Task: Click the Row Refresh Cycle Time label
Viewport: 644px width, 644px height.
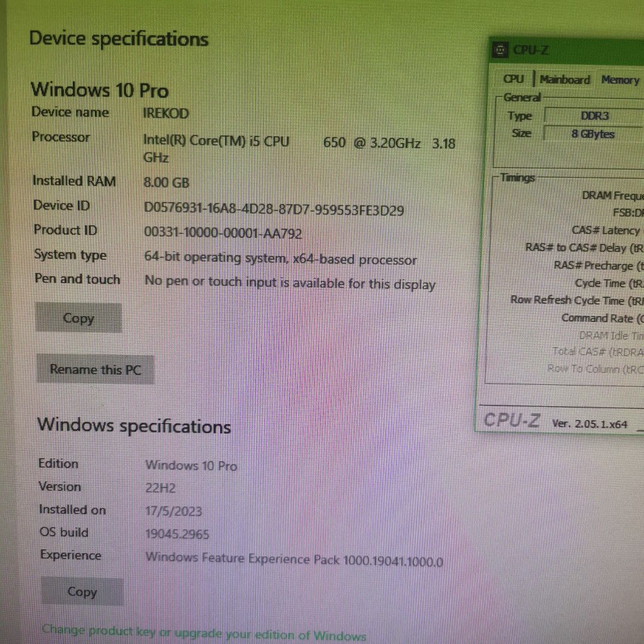Action: (577, 300)
